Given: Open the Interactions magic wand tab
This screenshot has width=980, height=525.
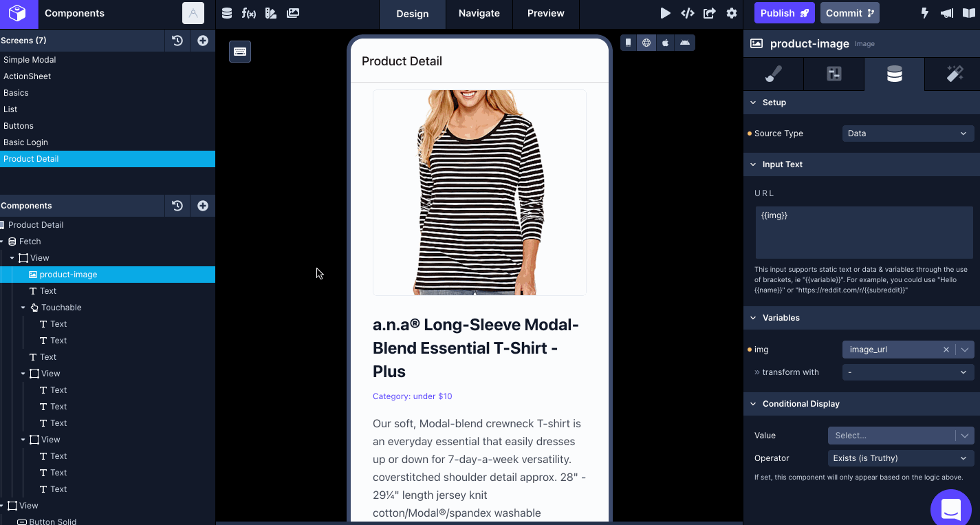Looking at the screenshot, I should 955,74.
